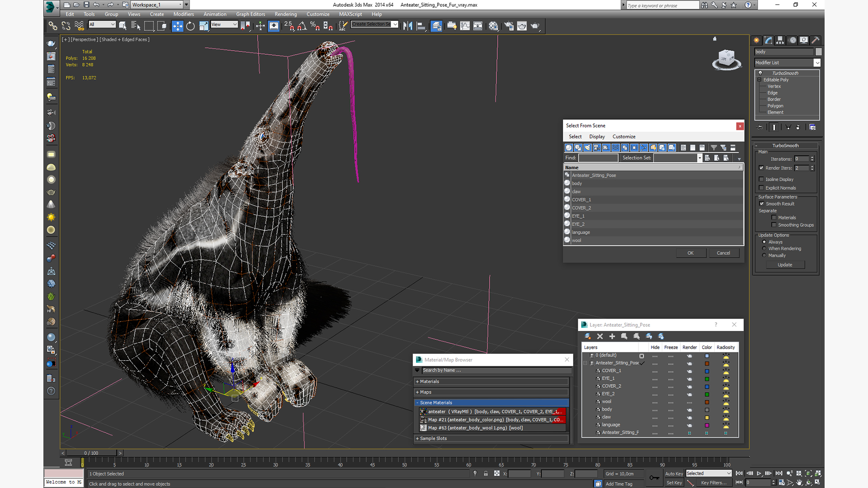Select Manually update option
This screenshot has width=868, height=488.
tap(764, 255)
